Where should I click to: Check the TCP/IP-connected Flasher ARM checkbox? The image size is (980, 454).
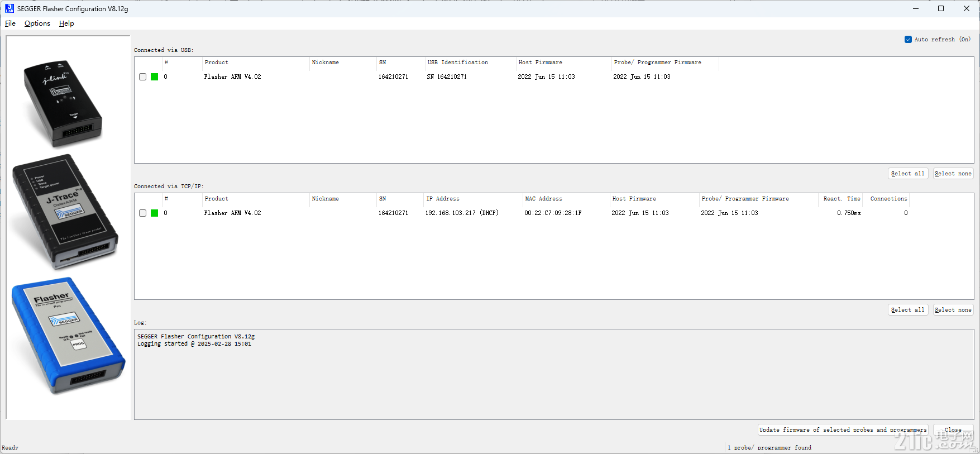[143, 213]
